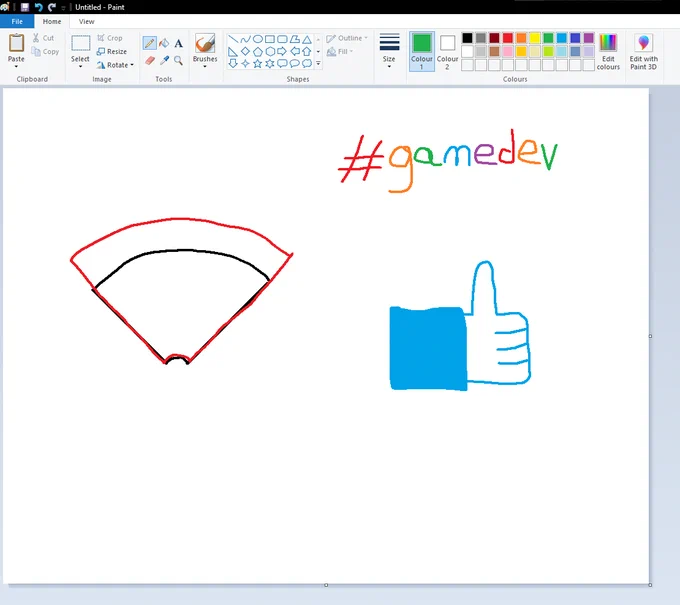The image size is (680, 605).
Task: Click the canvas right-edge resize handle
Action: click(650, 336)
